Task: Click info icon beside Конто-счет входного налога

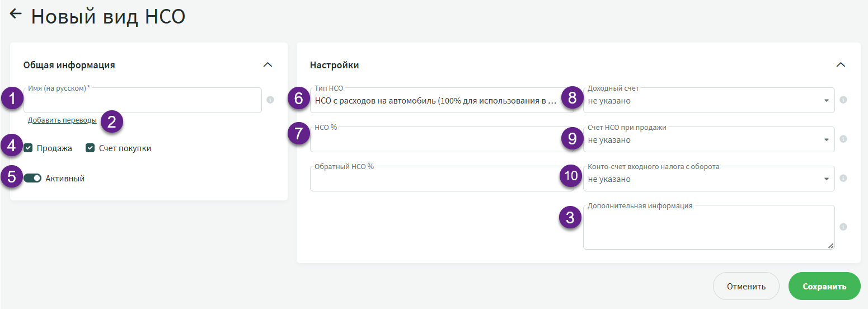Action: tap(843, 179)
